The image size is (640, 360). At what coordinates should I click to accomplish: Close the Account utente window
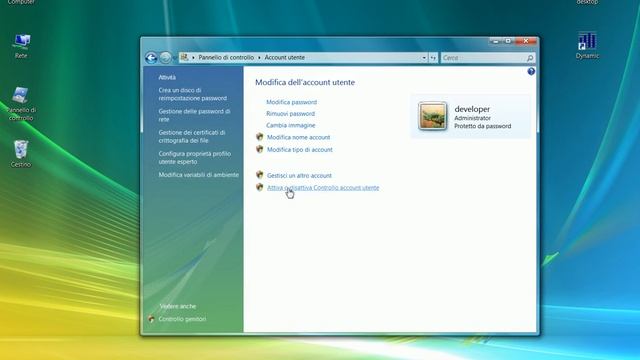coord(526,41)
